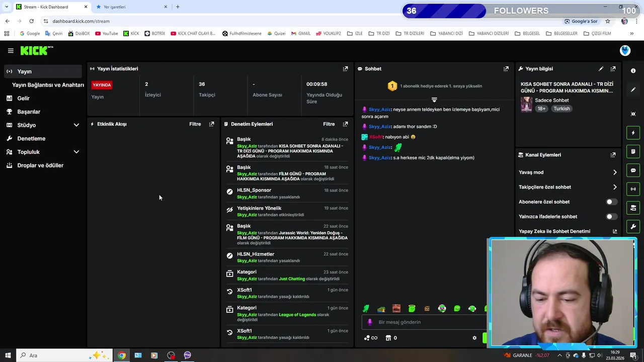Image resolution: width=644 pixels, height=362 pixels.
Task: Open the hamburger menu beside the KICK logo
Action: 11,51
